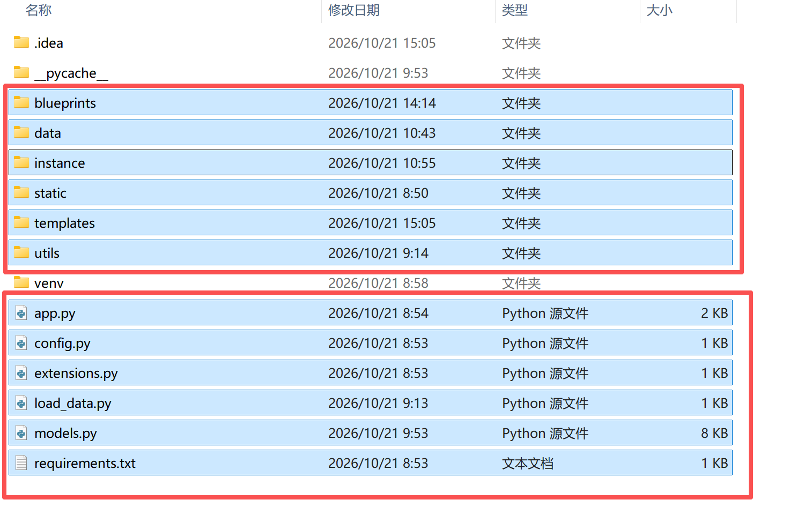Viewport: 812px width, 522px height.
Task: Sort by the 修改日期 column header
Action: click(x=354, y=10)
